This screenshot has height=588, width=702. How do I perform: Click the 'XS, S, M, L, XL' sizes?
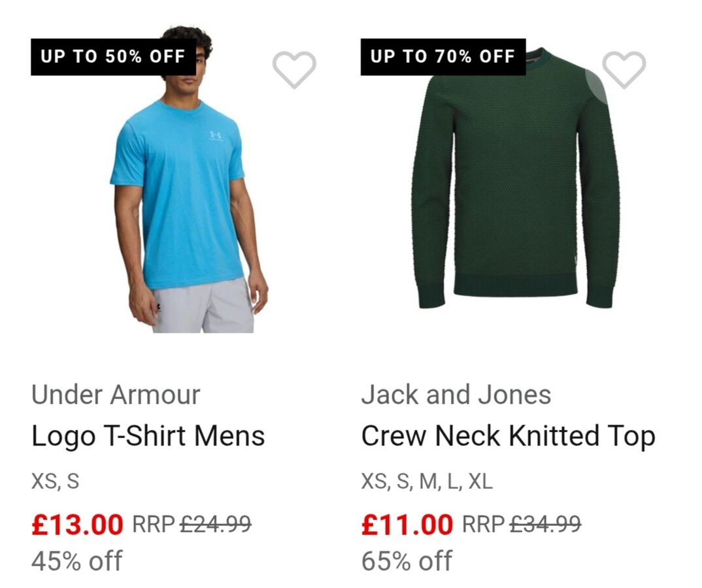427,482
